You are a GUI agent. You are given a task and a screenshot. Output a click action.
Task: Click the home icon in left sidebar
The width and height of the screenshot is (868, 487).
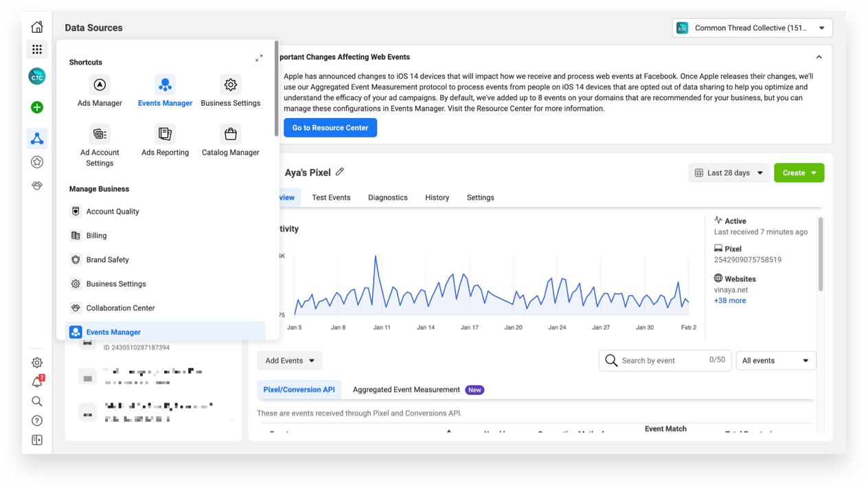(37, 27)
